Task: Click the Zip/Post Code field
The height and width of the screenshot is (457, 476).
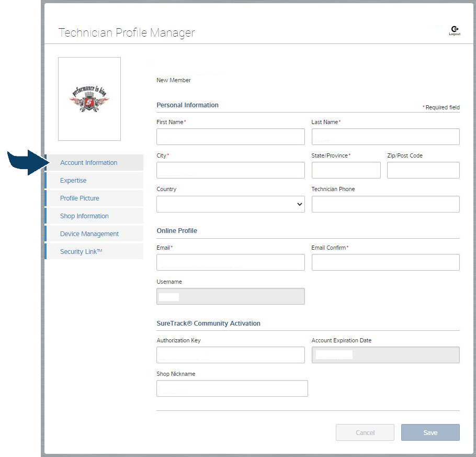Action: point(423,170)
